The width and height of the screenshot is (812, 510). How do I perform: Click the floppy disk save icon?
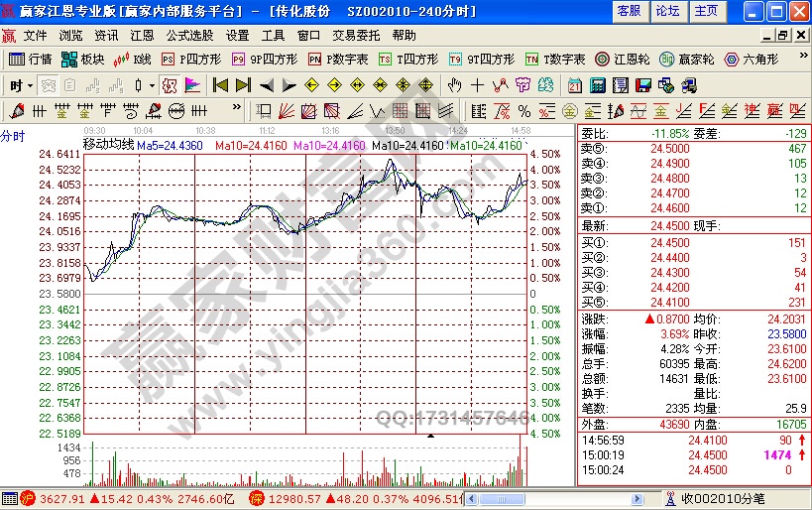click(x=642, y=85)
